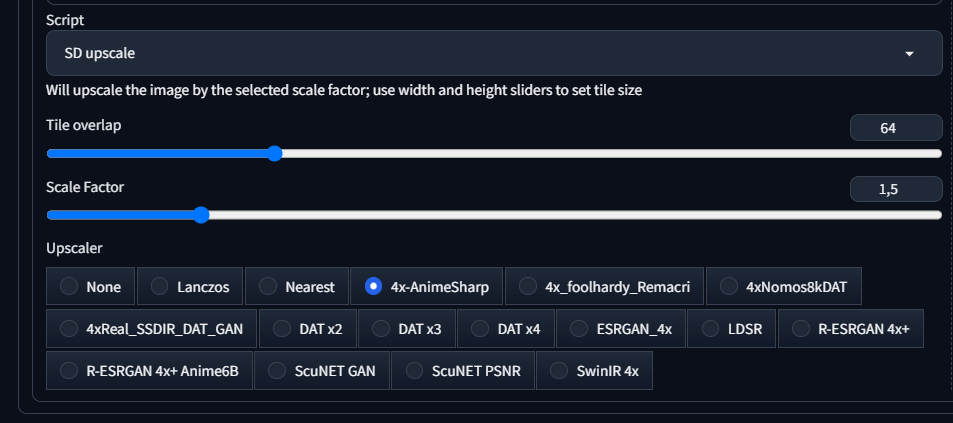
Task: Select 4xReal_SSDIR_DAT_GAN upscaler
Action: [152, 329]
